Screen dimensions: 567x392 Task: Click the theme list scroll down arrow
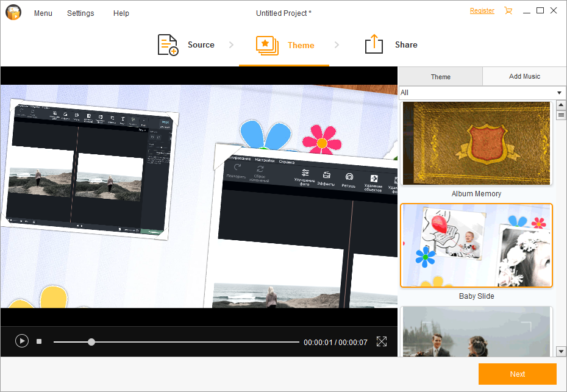[561, 351]
